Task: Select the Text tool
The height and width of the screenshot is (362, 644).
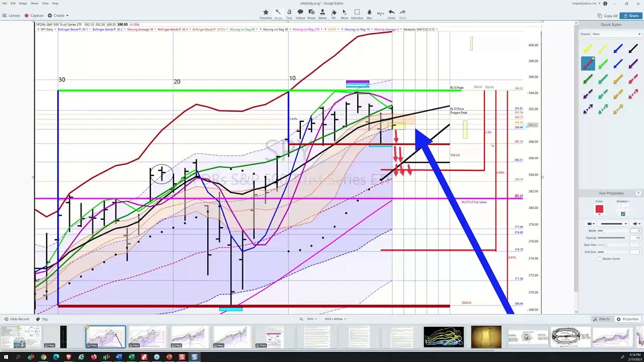Action: coord(289,14)
